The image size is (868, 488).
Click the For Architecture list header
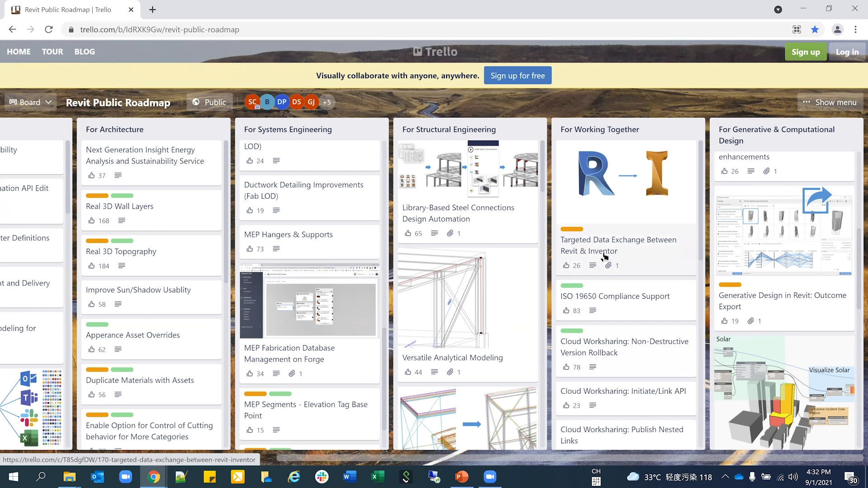(115, 129)
